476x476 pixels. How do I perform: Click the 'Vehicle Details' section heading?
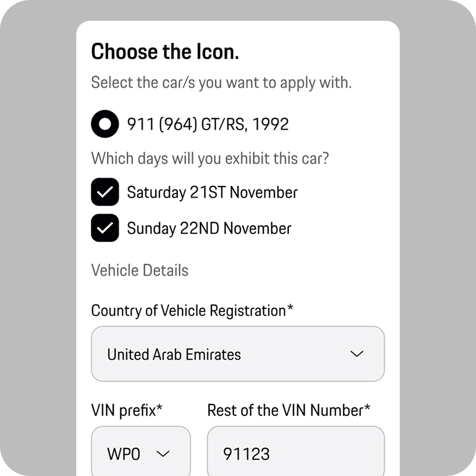click(140, 270)
